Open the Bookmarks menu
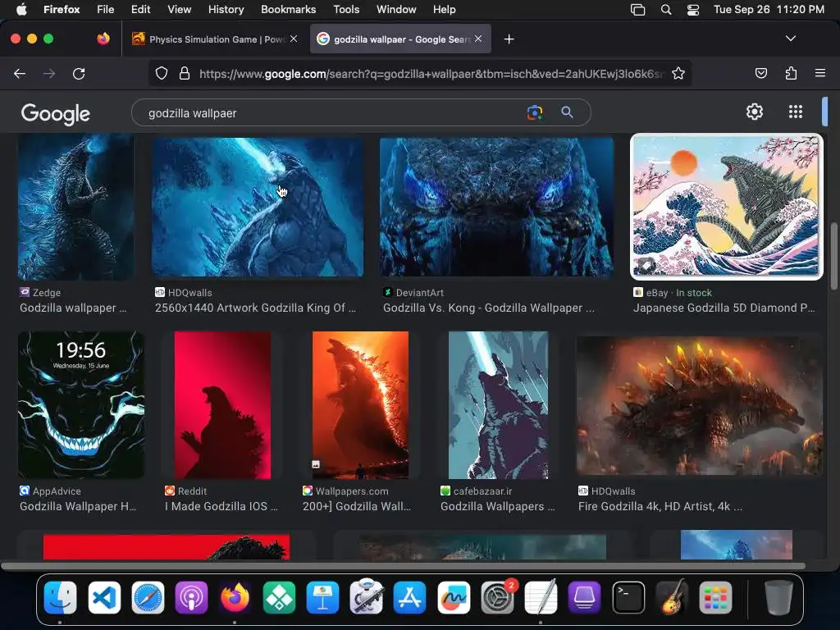This screenshot has height=630, width=840. point(288,10)
